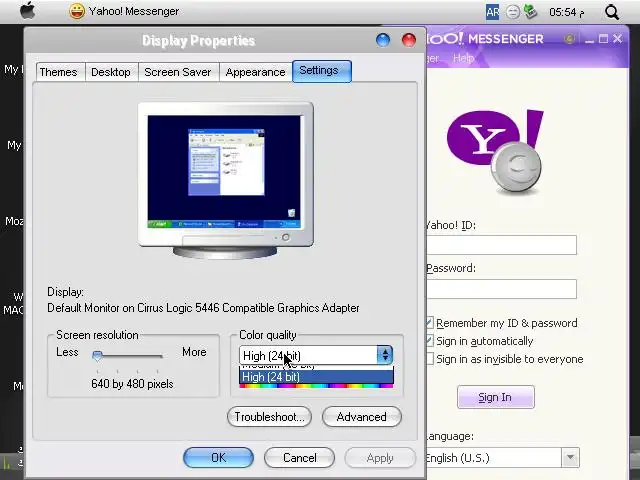This screenshot has height=480, width=640.
Task: Choose High (24 bit) in the dropdown list
Action: point(316,377)
